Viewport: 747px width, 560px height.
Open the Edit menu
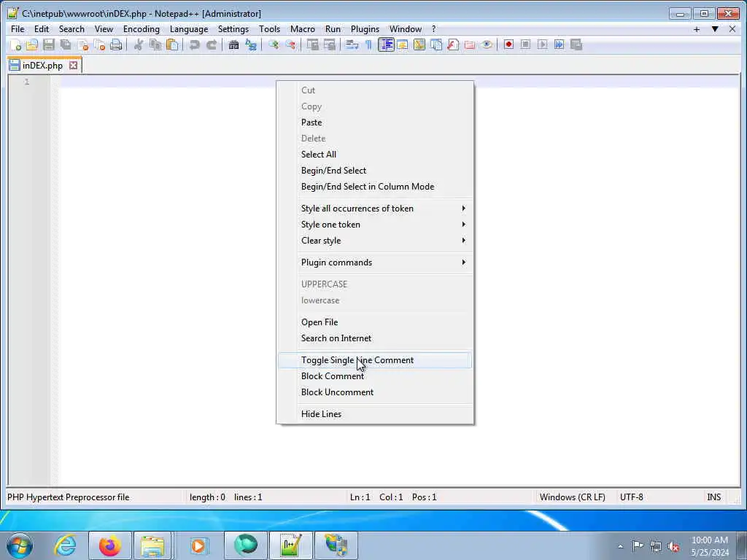[x=42, y=29]
